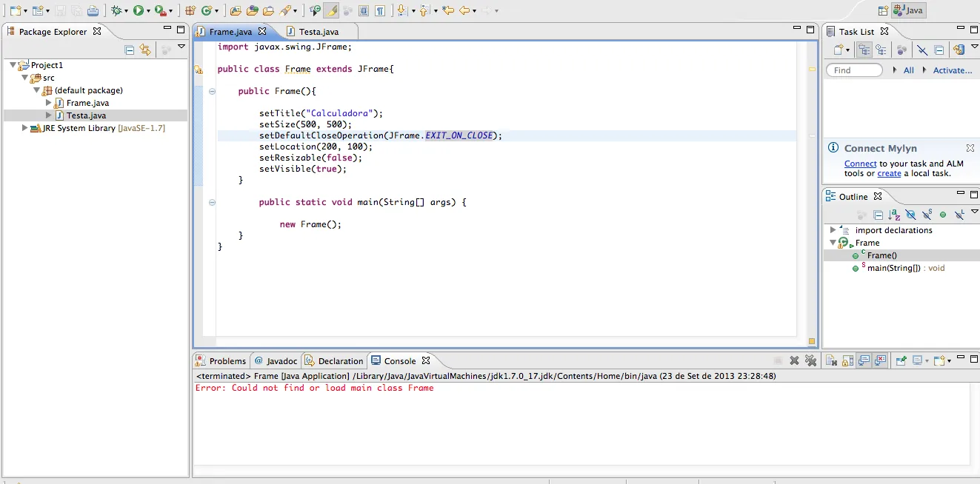Collapse all in Package Explorer
This screenshot has width=980, height=484.
point(130,50)
